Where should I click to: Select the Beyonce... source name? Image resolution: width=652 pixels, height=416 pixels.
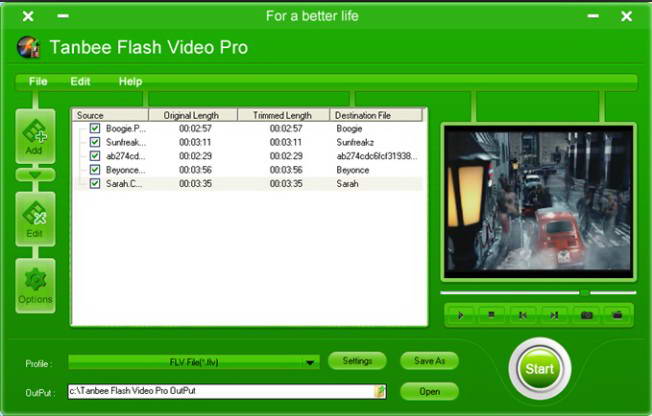click(126, 170)
